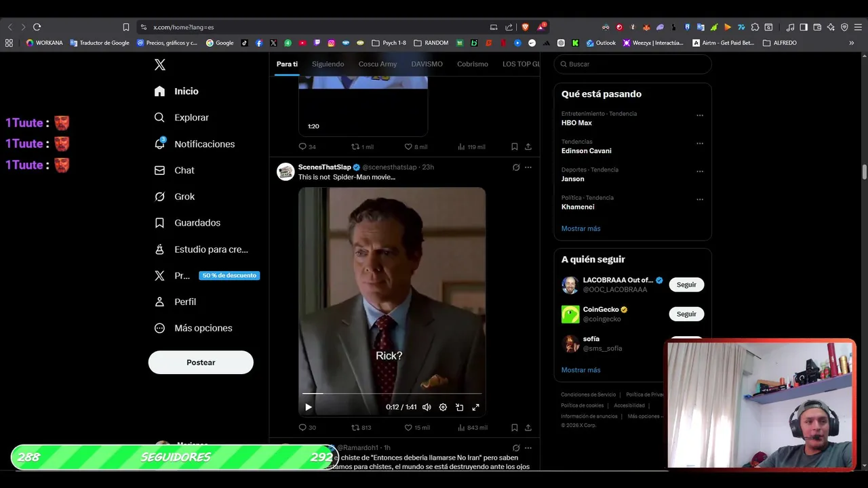This screenshot has width=868, height=488.
Task: Open Guardados bookmarks page
Action: [x=187, y=222]
